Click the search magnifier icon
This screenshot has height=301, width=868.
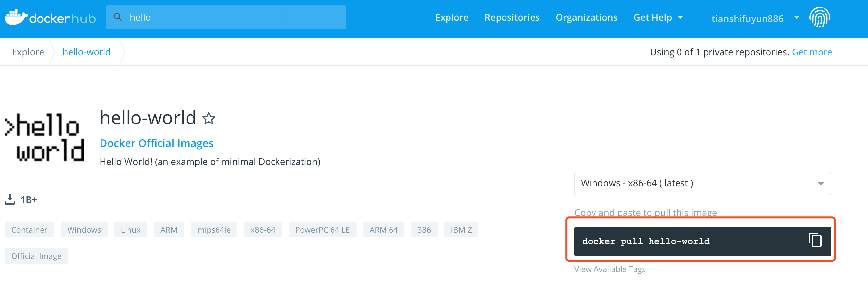118,17
